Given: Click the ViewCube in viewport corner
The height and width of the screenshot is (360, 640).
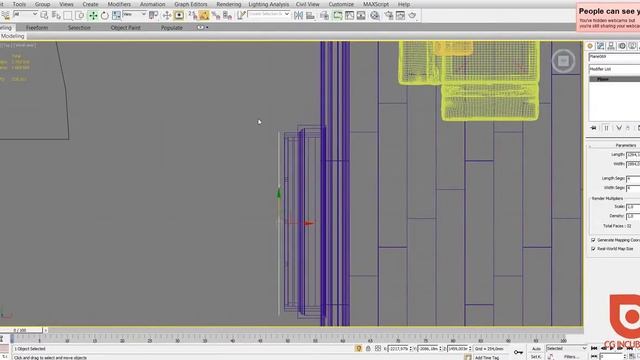Looking at the screenshot, I should tap(563, 61).
